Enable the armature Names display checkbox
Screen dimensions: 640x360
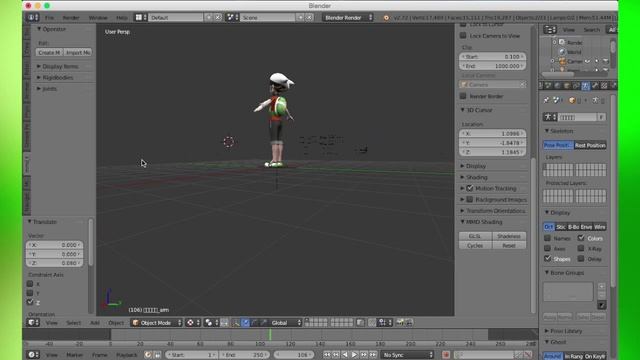(547, 238)
